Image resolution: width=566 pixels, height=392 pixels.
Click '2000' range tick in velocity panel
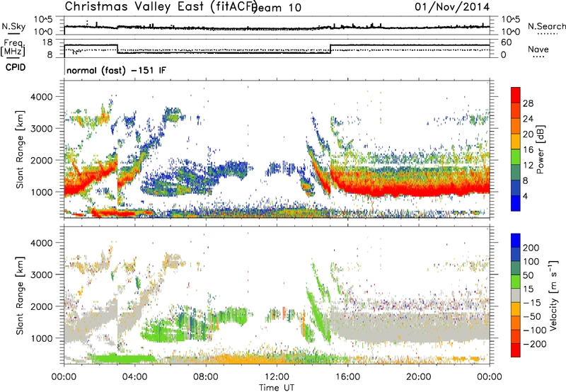(41, 306)
